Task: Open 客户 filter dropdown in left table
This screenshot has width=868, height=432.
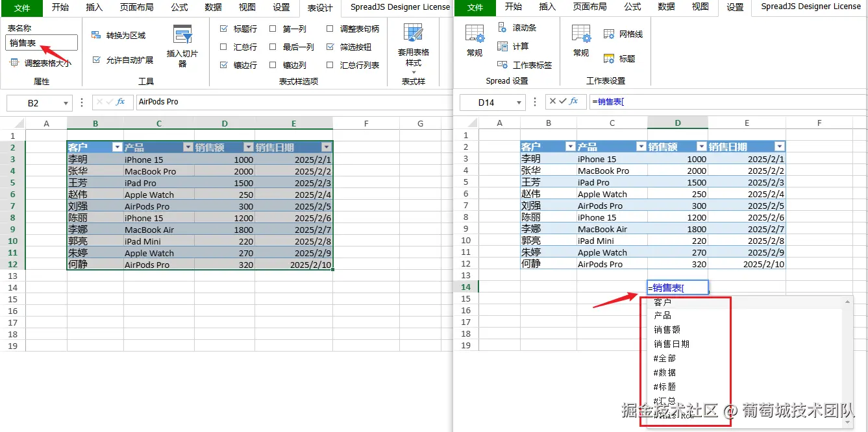Action: click(118, 147)
